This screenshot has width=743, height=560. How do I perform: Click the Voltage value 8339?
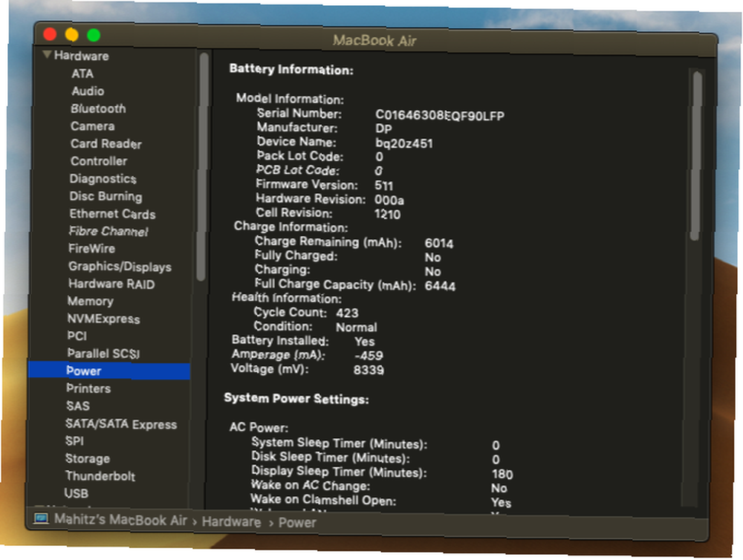coord(369,370)
